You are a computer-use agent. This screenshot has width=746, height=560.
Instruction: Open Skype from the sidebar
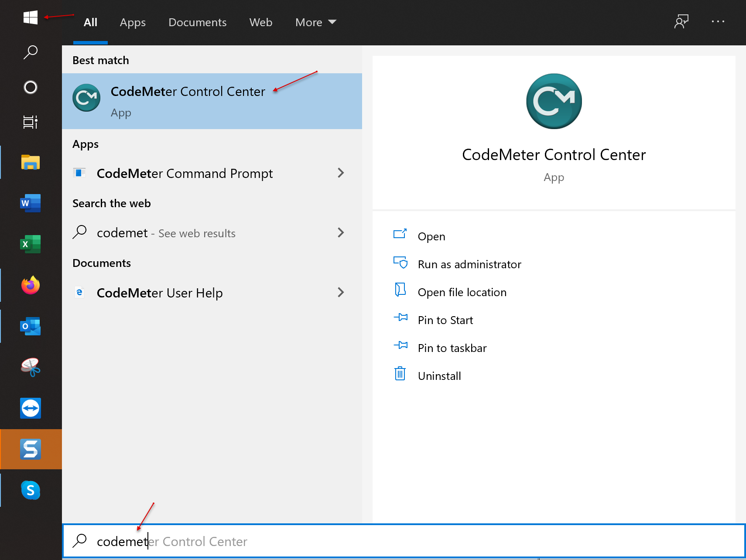coord(30,490)
